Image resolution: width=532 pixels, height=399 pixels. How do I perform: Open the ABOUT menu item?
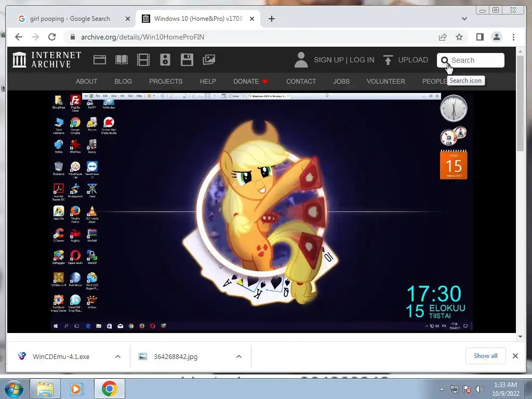[x=86, y=82]
